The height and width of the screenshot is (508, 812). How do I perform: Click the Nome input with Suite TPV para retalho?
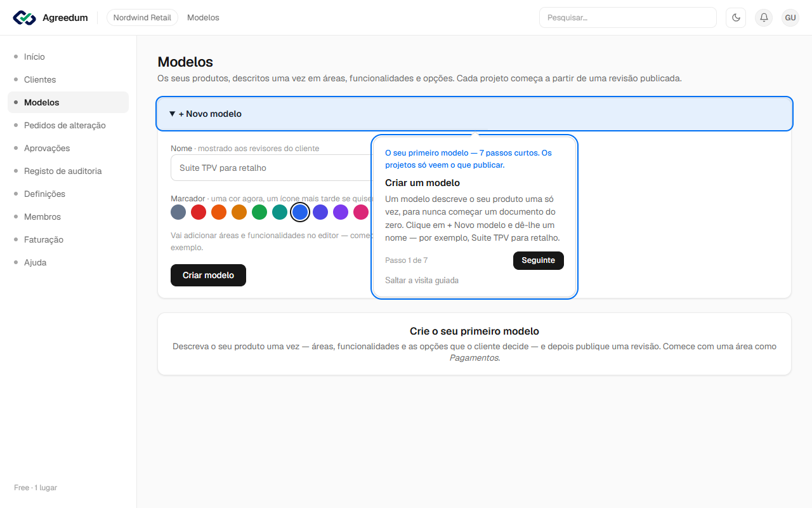tap(271, 168)
